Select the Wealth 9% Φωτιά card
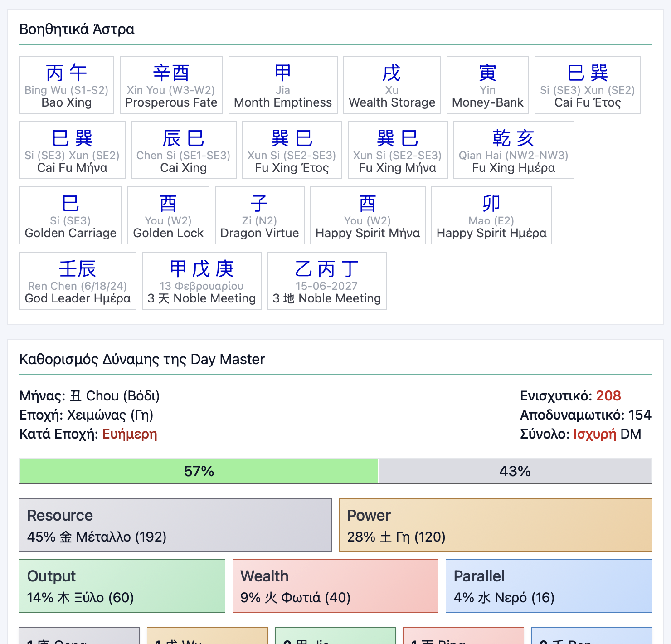 (x=335, y=586)
